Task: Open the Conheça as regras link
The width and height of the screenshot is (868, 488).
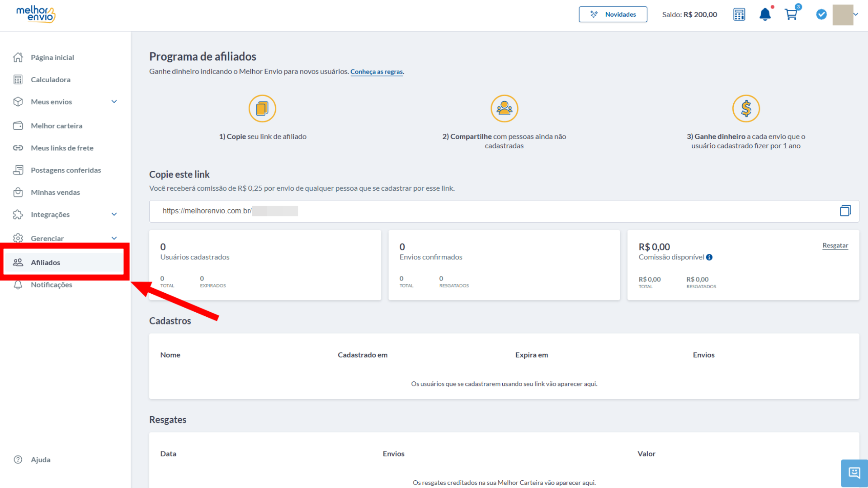Action: (x=377, y=72)
